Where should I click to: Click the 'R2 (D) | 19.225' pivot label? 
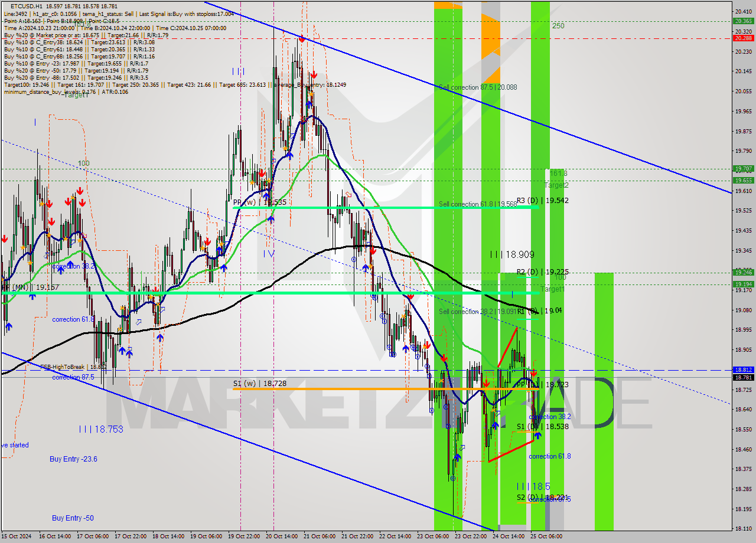(543, 272)
